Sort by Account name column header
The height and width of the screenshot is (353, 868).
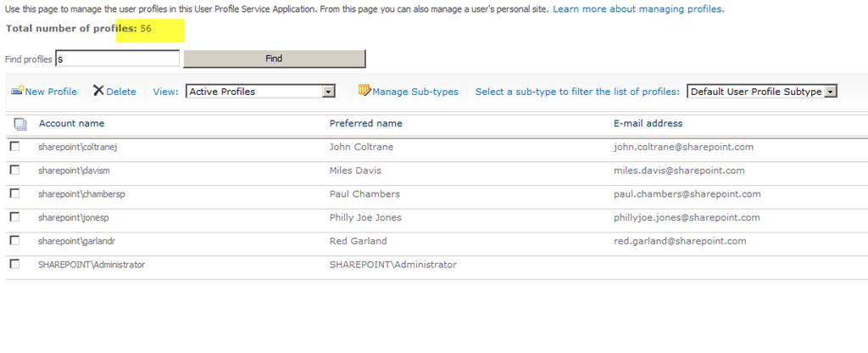71,124
